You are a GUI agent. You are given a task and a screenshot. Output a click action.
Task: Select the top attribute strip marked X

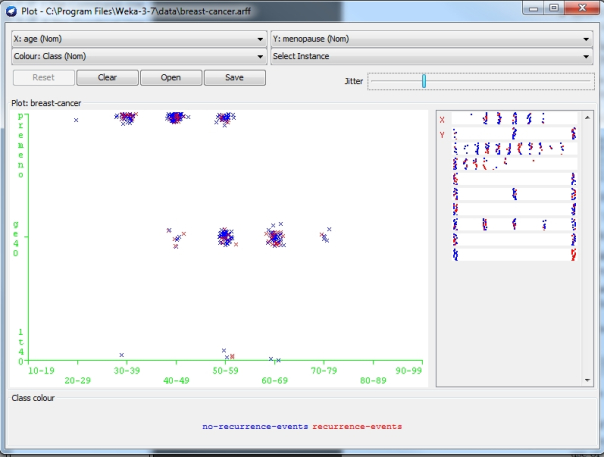[515, 119]
